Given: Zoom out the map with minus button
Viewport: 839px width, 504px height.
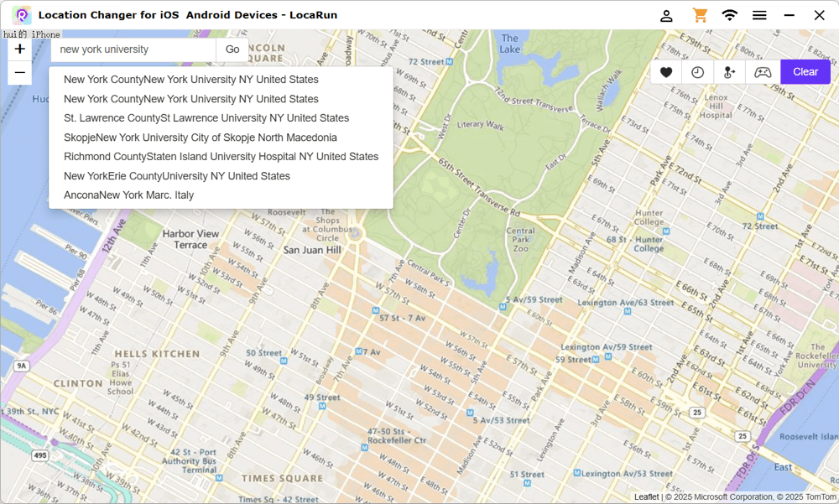Looking at the screenshot, I should click(20, 73).
